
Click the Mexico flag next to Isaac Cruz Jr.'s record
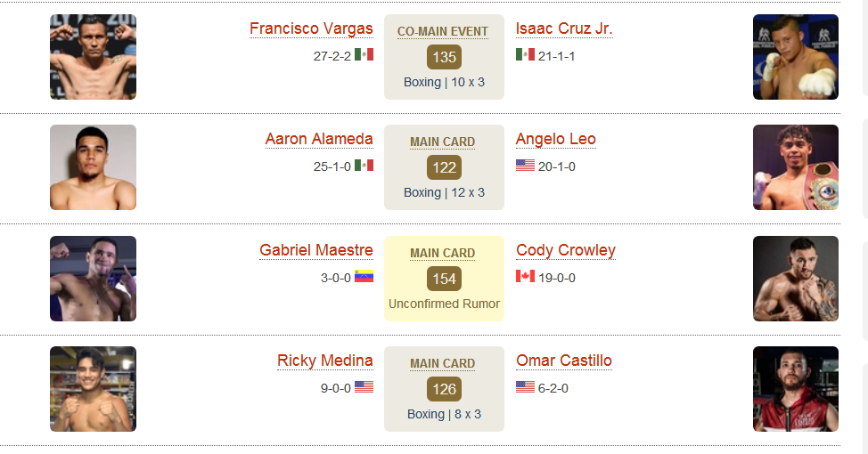click(x=525, y=54)
